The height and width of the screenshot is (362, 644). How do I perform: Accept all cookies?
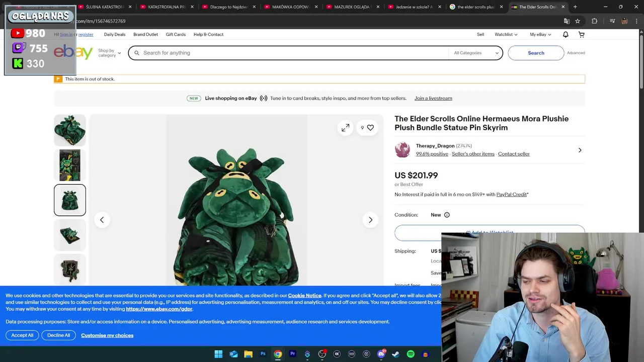[22, 335]
